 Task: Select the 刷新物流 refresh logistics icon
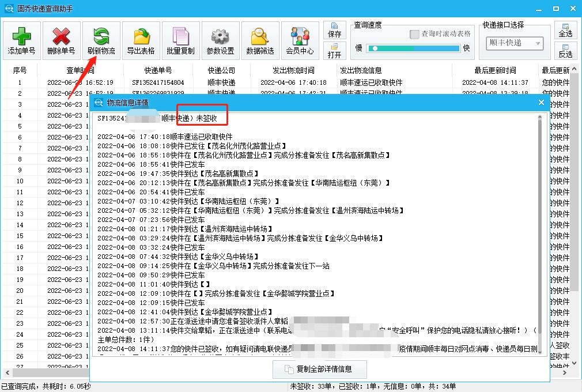click(101, 39)
